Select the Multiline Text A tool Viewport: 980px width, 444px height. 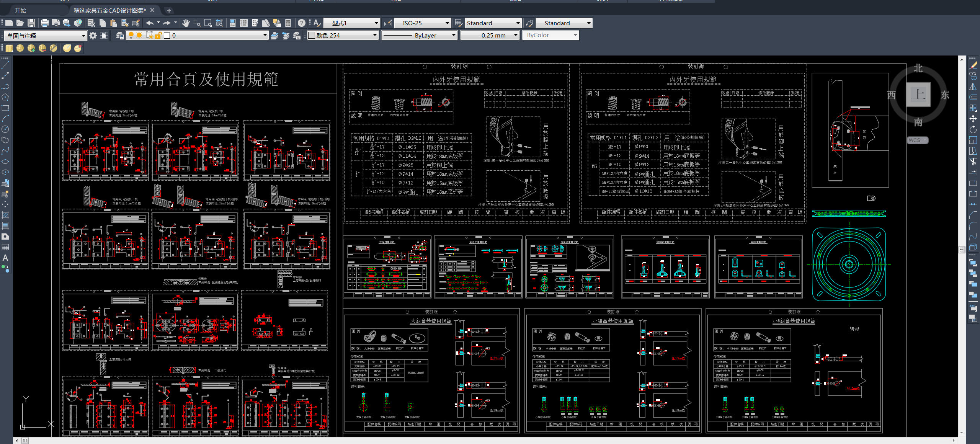[5, 258]
